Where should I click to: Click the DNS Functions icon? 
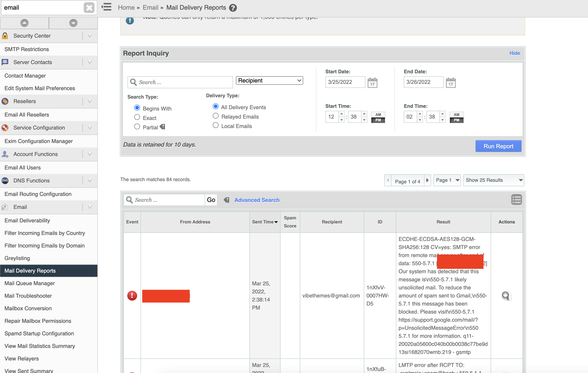click(5, 180)
